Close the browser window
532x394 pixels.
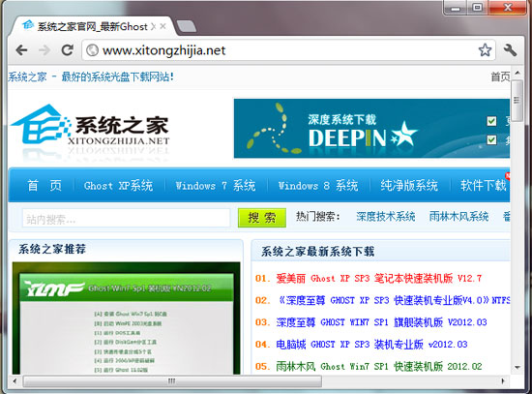point(508,8)
